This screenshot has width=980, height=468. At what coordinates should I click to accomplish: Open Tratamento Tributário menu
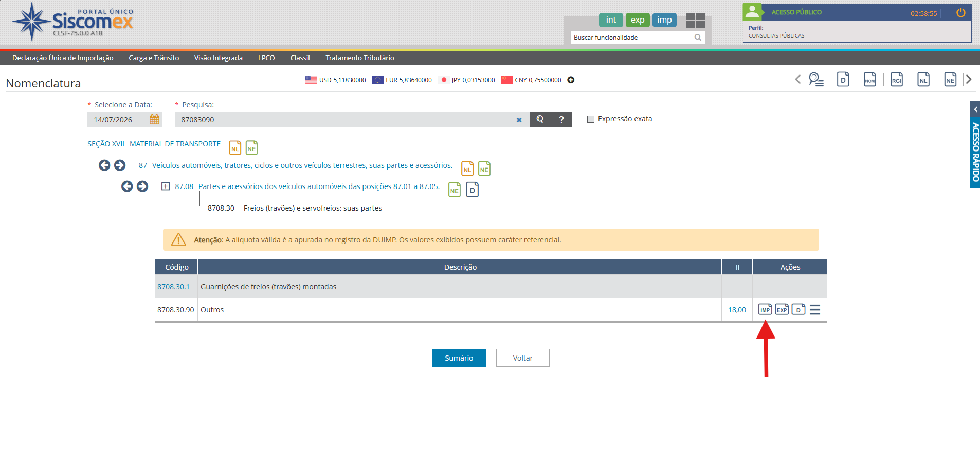(x=360, y=58)
